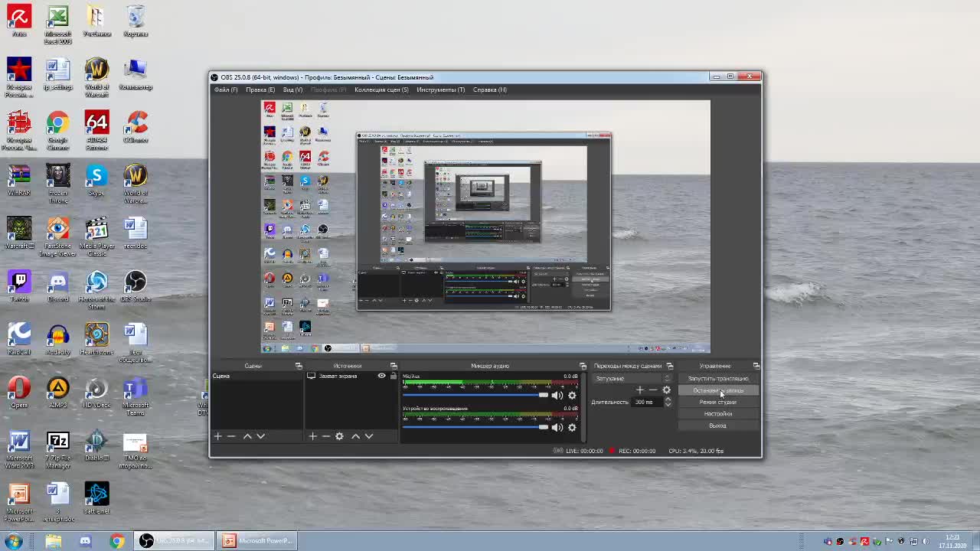This screenshot has width=980, height=551.
Task: Add a new scene with the plus icon in the Сцены panel
Action: (x=218, y=436)
